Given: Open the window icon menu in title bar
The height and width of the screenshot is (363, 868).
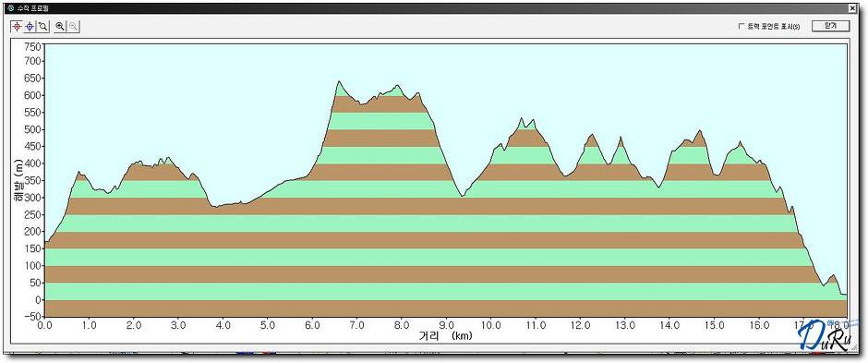Looking at the screenshot, I should pyautogui.click(x=10, y=8).
